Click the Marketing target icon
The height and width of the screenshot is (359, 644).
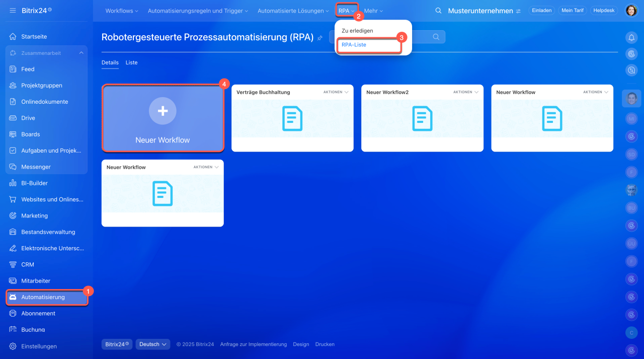[13, 216]
